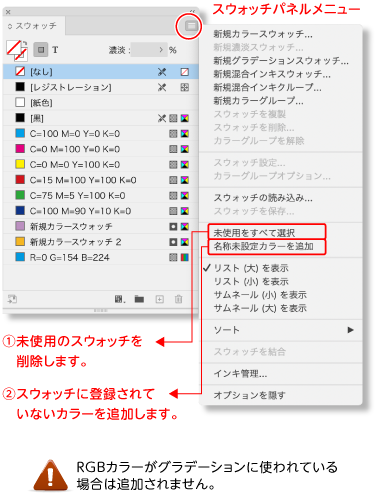The width and height of the screenshot is (378, 494).
Task: Choose 新規カラーグループ... menu item
Action: pyautogui.click(x=258, y=100)
